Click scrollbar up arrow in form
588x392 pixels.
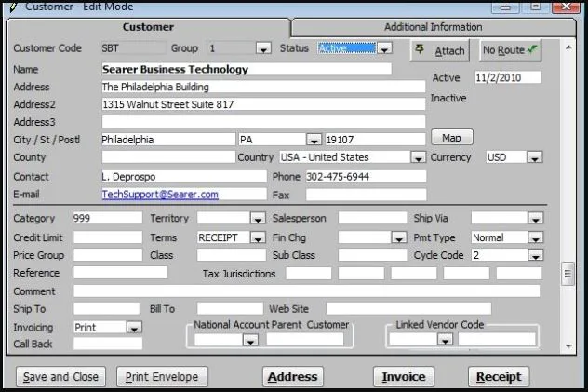(568, 48)
